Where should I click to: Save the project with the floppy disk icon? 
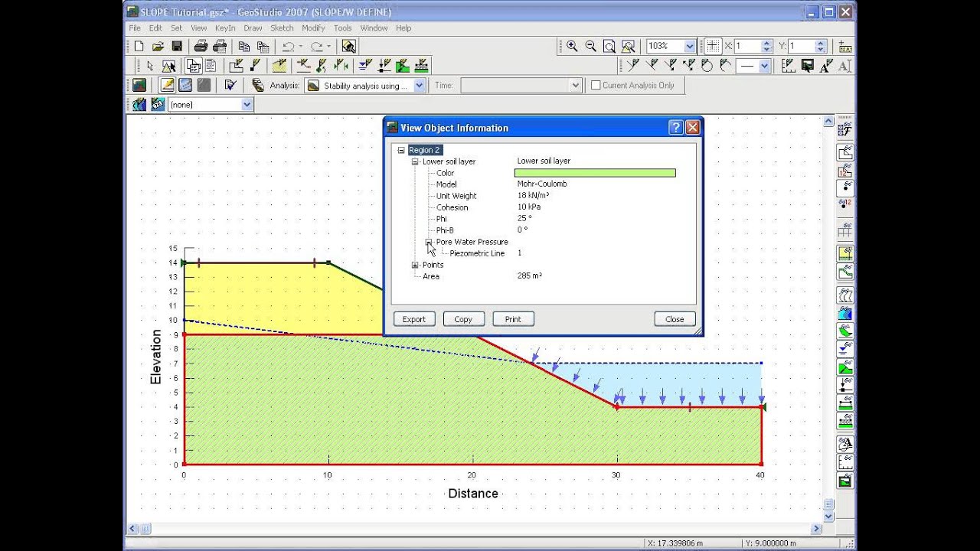[177, 47]
